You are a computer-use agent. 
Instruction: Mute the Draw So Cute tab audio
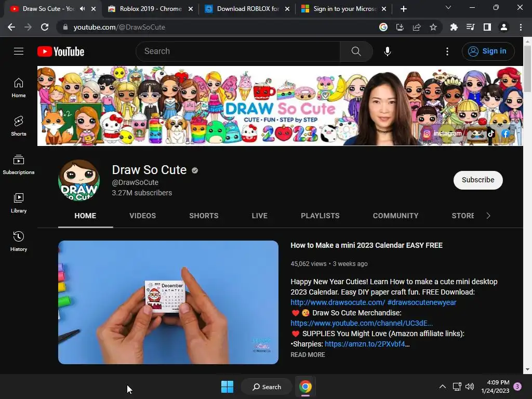[83, 9]
